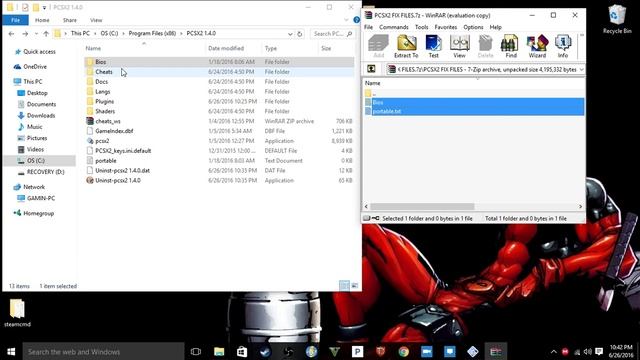640x360 pixels.
Task: Select the portable text document in Explorer
Action: (219, 160)
